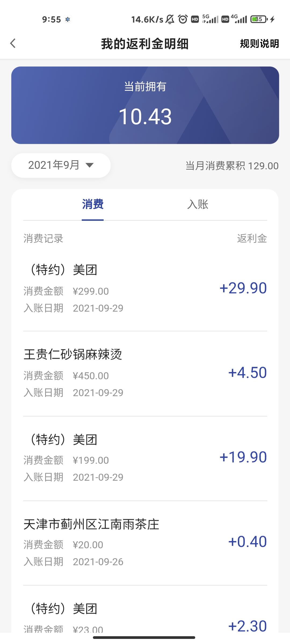Tap the 当月消费累积 129.00 label
Image resolution: width=290 pixels, height=644 pixels.
(232, 166)
